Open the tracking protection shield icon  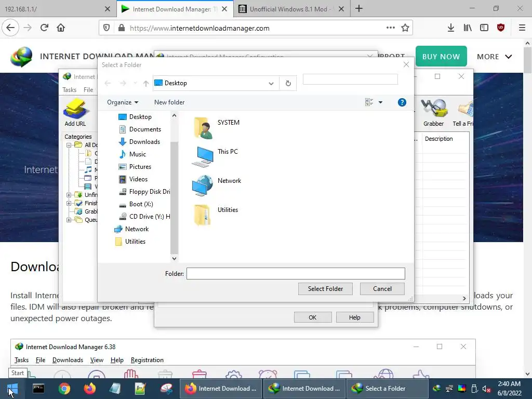[107, 28]
